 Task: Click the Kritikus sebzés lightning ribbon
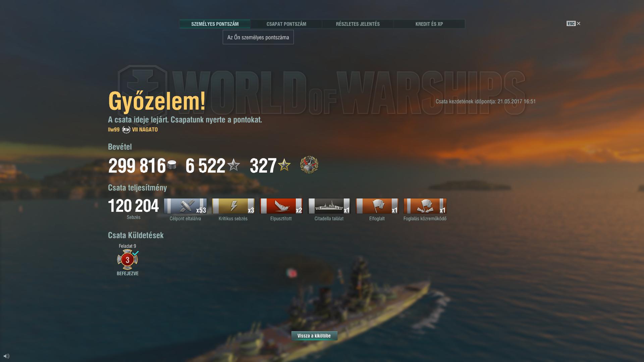click(x=233, y=206)
